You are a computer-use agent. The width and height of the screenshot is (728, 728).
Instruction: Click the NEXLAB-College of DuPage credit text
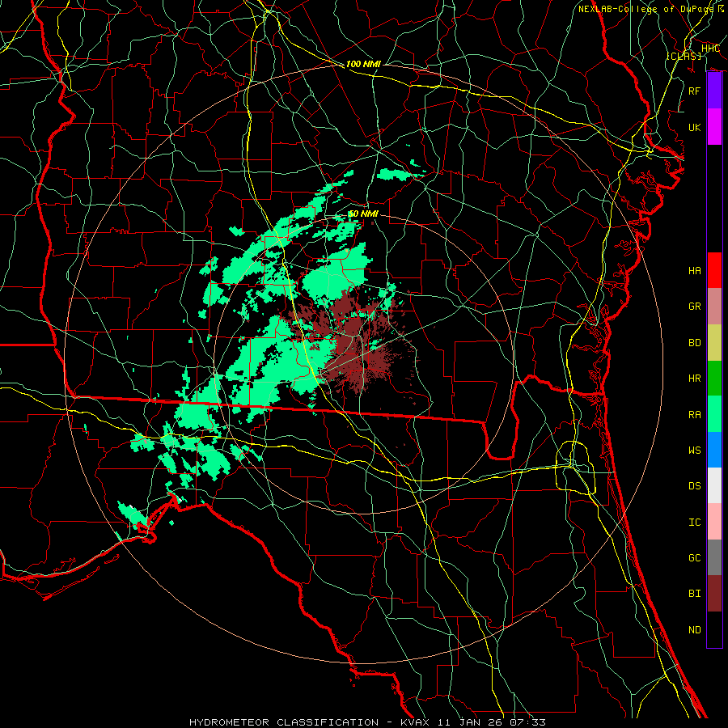[645, 9]
